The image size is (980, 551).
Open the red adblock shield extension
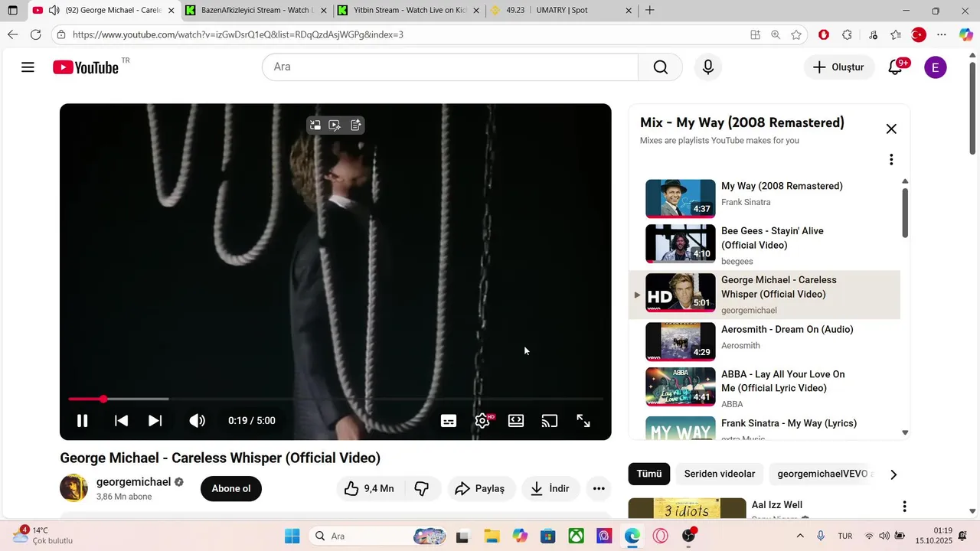[824, 34]
